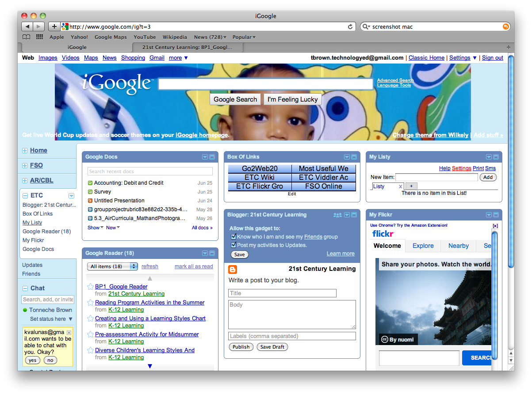Open the 'All items (18)' dropdown
This screenshot has width=532, height=395.
pyautogui.click(x=113, y=266)
